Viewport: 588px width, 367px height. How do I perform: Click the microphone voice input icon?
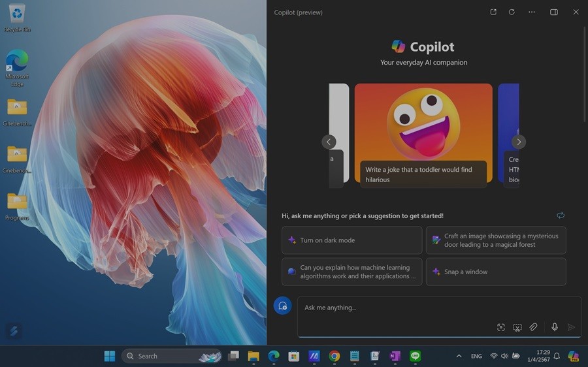click(554, 327)
